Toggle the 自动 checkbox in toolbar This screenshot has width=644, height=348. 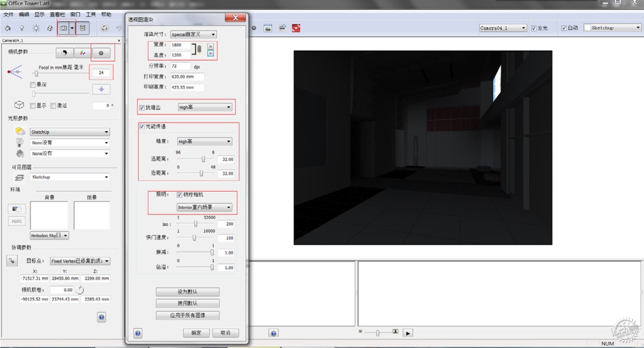pos(564,28)
